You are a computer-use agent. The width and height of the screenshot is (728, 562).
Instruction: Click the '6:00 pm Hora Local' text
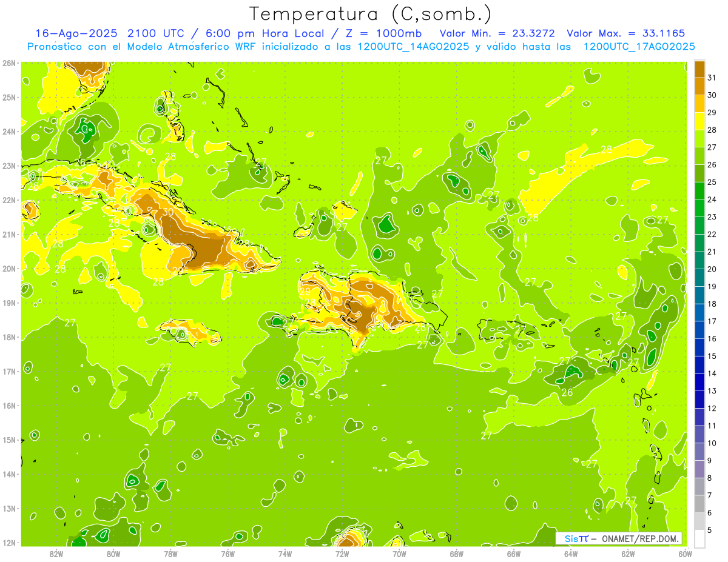[268, 33]
